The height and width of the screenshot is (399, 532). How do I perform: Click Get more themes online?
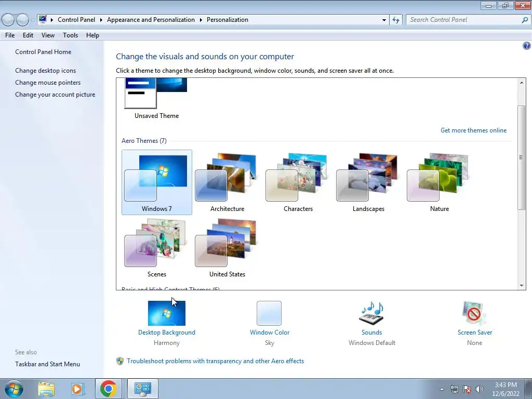pos(473,130)
